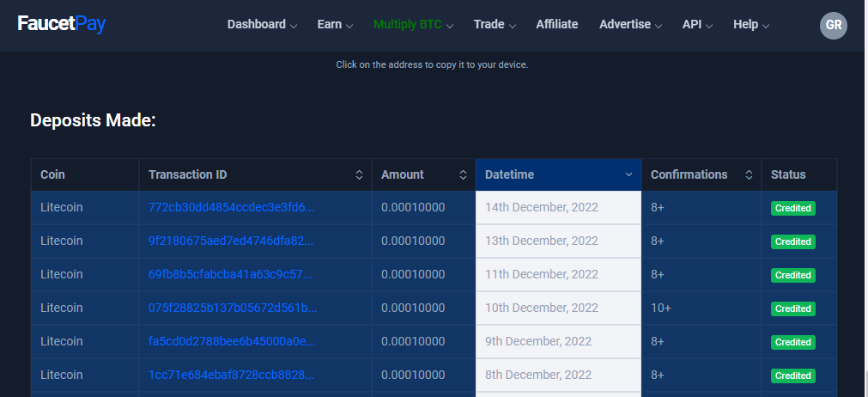The height and width of the screenshot is (397, 868).
Task: Expand the API menu
Action: tap(697, 24)
